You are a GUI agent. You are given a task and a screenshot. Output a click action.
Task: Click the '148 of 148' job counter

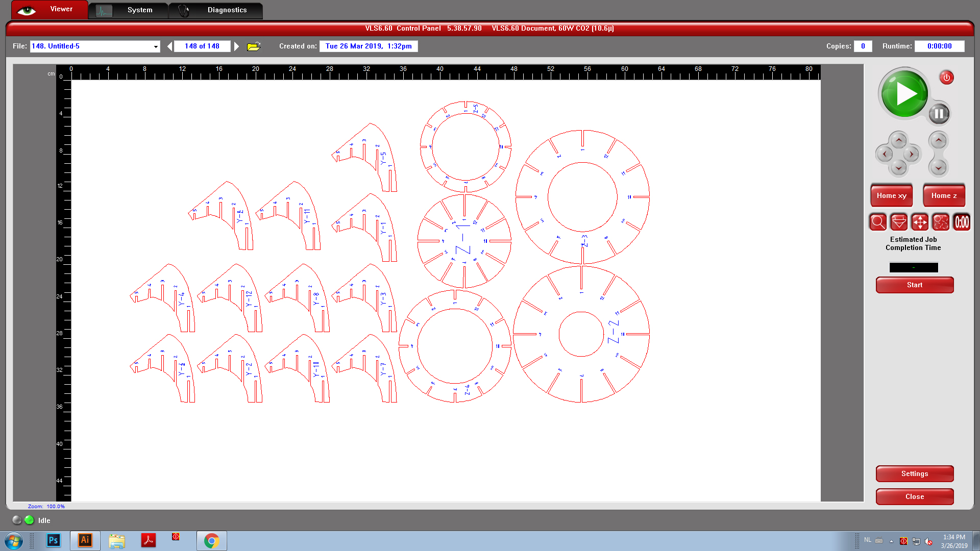pos(202,46)
